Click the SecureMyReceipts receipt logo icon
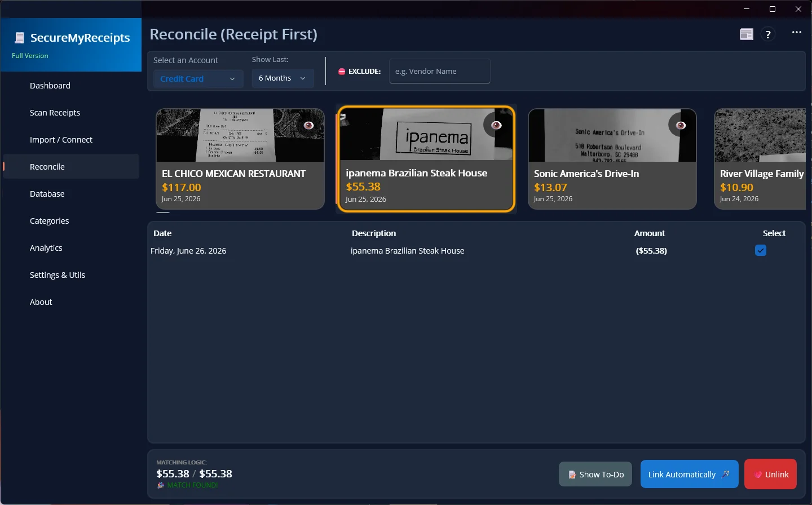The width and height of the screenshot is (812, 505). coord(20,38)
